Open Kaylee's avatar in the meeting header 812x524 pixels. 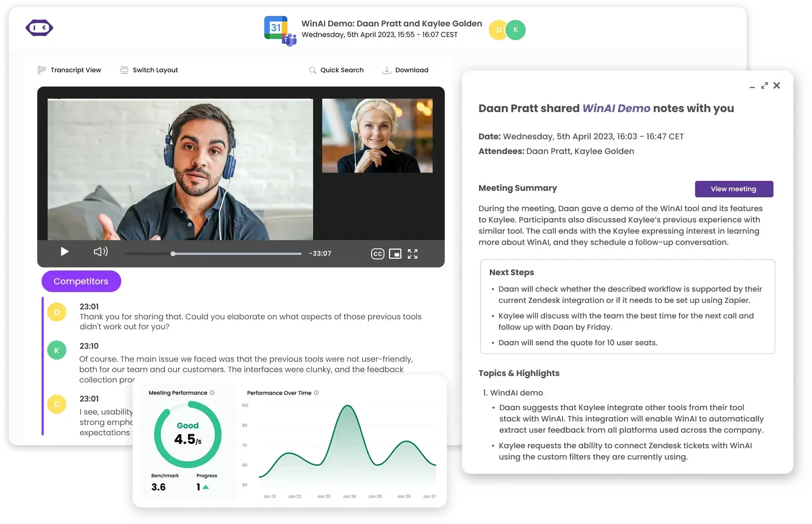[x=515, y=30]
